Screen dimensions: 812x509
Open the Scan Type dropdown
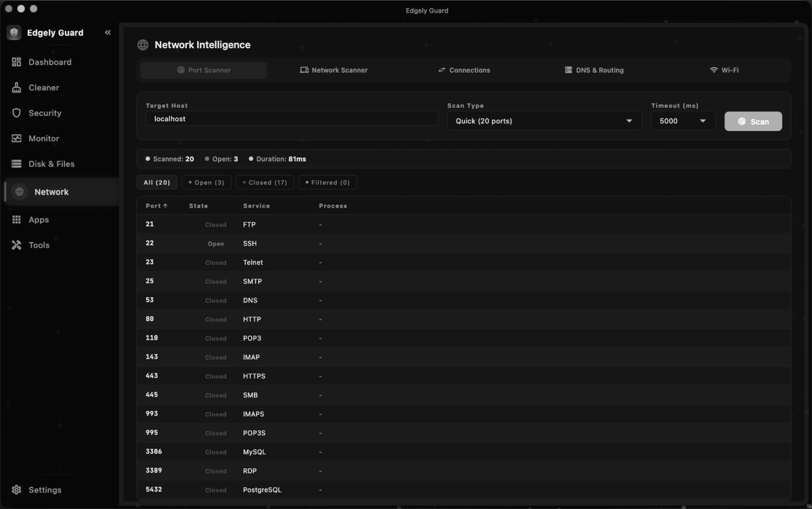pos(545,121)
